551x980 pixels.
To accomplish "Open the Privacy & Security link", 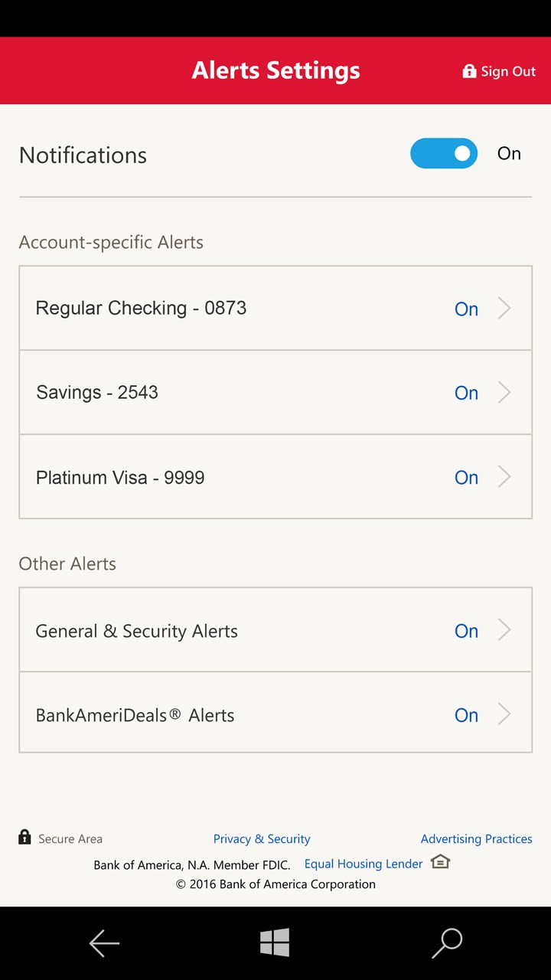I will (x=262, y=839).
